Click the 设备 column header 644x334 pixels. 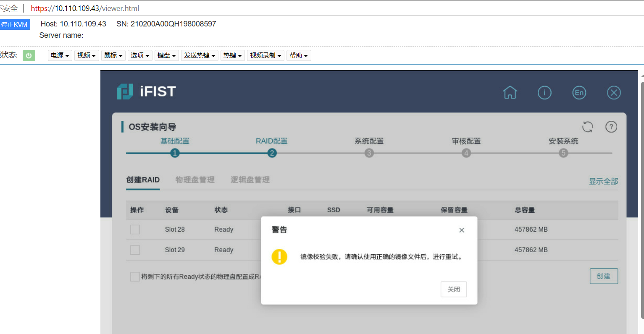(x=172, y=210)
